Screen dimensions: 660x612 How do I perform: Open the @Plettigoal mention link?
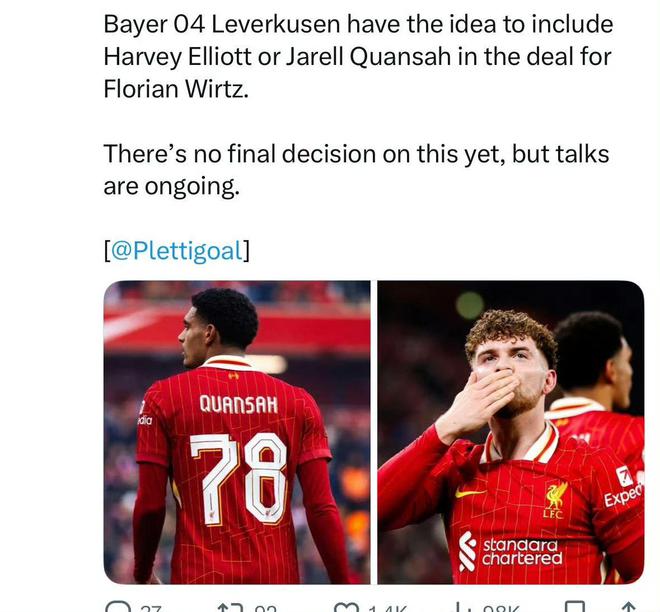(x=177, y=251)
